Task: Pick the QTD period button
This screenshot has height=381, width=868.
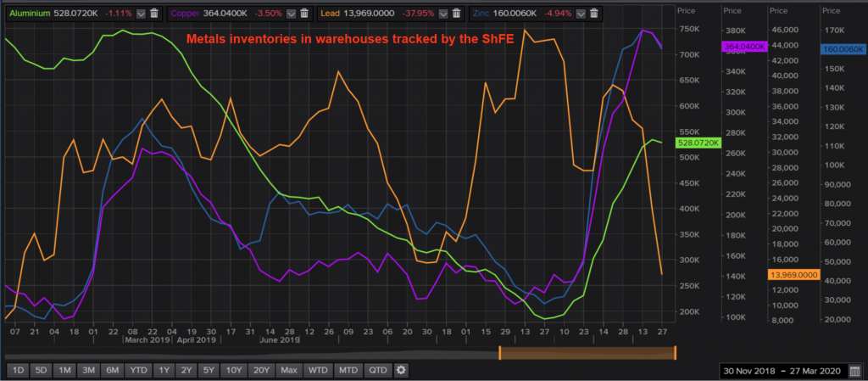Action: tap(378, 370)
